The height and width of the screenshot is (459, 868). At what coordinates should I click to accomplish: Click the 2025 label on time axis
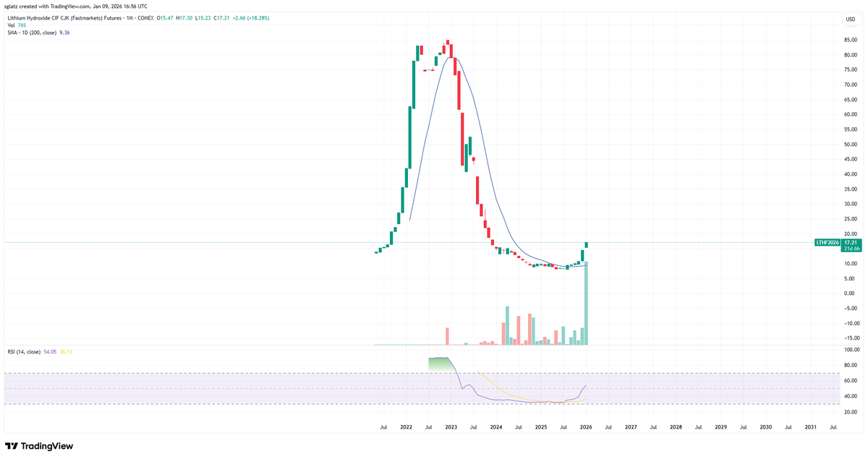coord(540,427)
